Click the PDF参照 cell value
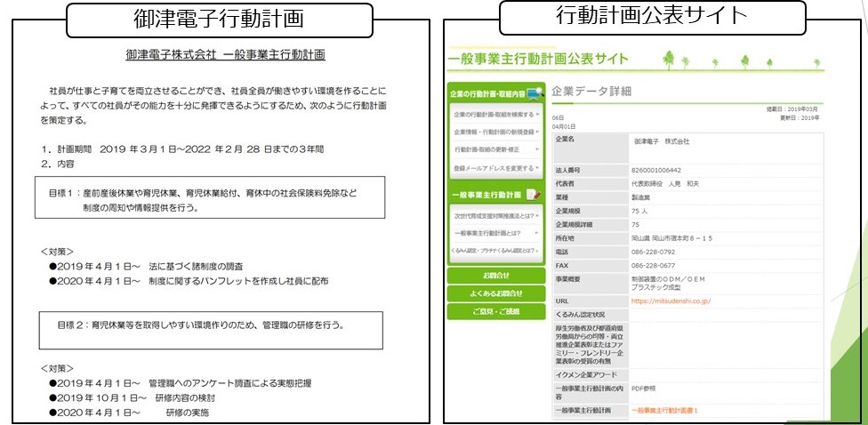Screen dimensions: 868x425 pos(644,389)
